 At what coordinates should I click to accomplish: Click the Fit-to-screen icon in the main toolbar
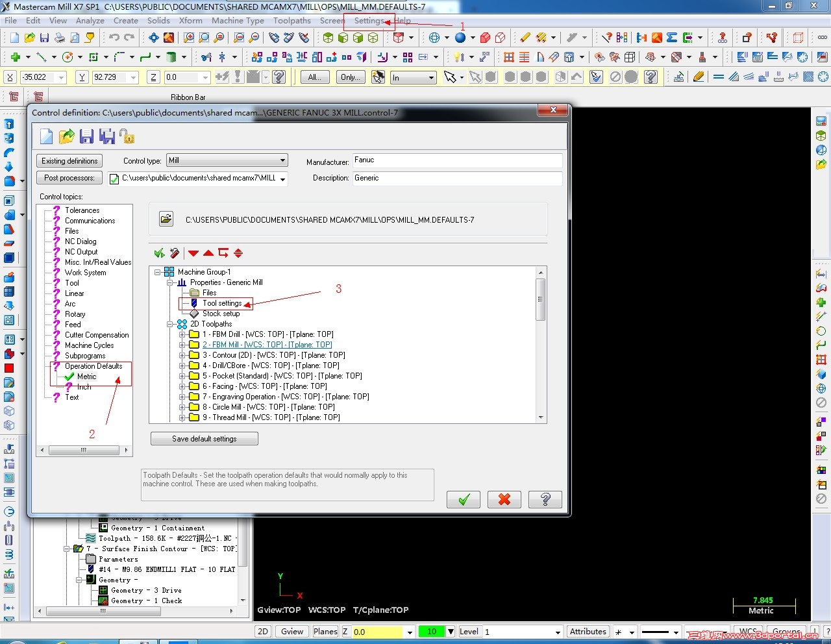click(x=154, y=38)
